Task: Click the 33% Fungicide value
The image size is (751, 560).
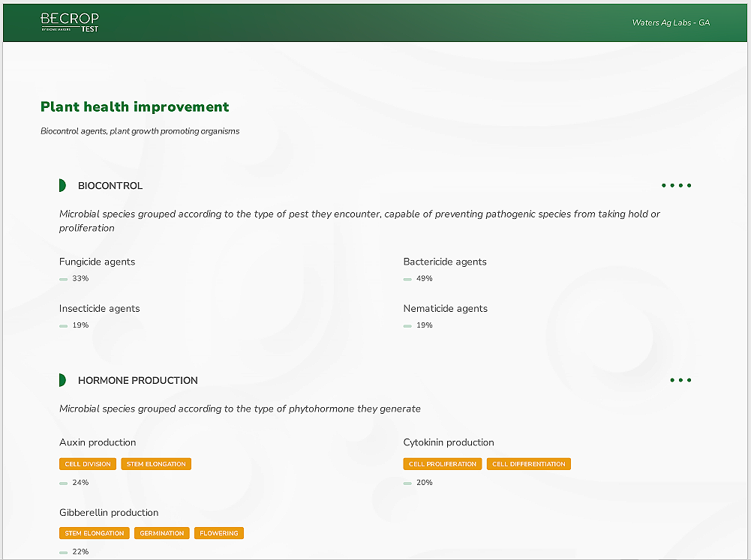Action: coord(80,279)
